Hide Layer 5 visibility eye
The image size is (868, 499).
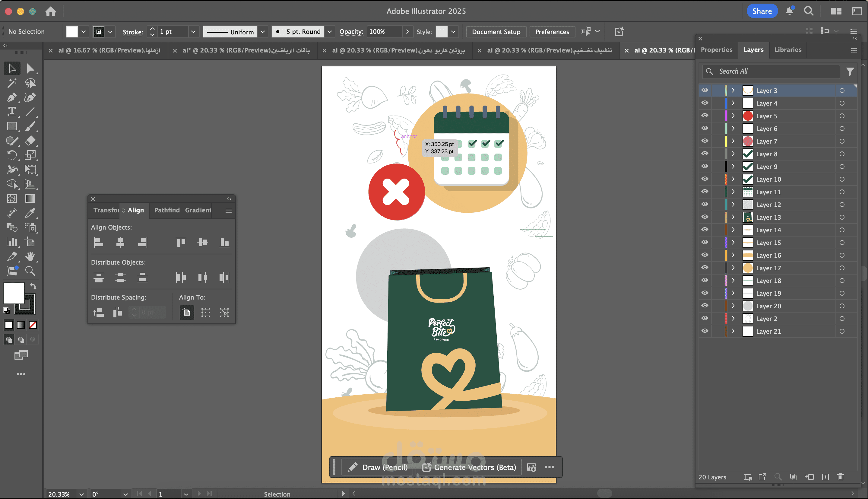(705, 116)
